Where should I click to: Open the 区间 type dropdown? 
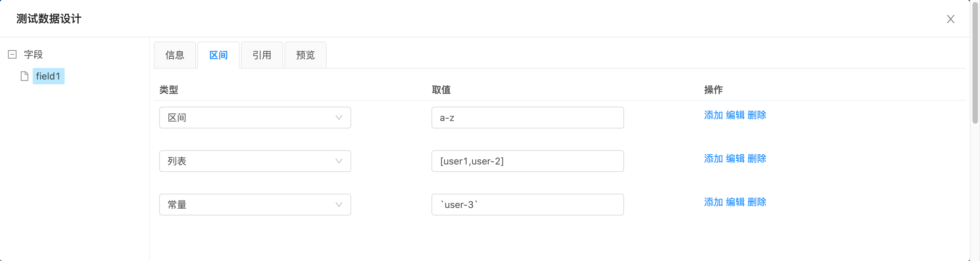255,118
